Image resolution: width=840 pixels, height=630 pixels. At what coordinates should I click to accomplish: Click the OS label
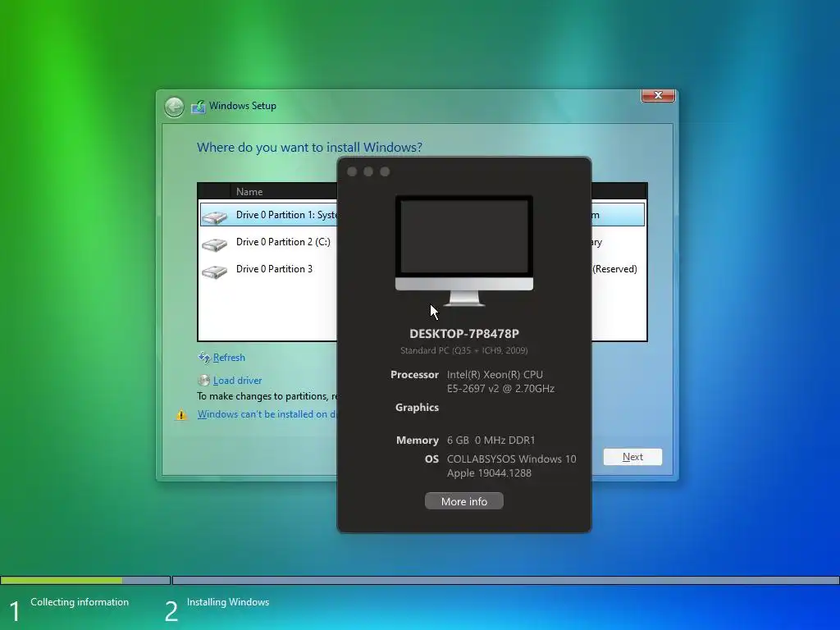point(431,459)
